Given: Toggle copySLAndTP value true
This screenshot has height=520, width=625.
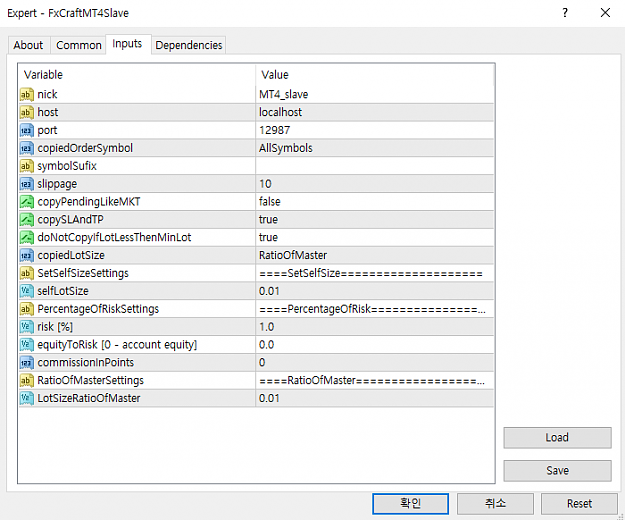Looking at the screenshot, I should (x=374, y=220).
